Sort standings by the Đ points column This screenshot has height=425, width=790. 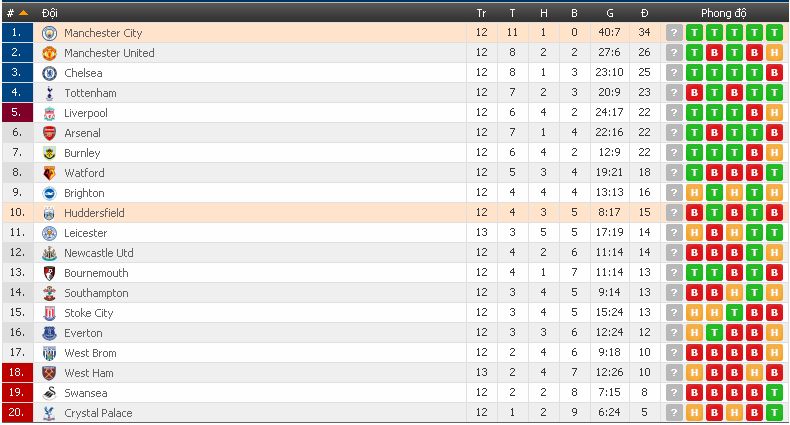coord(644,13)
